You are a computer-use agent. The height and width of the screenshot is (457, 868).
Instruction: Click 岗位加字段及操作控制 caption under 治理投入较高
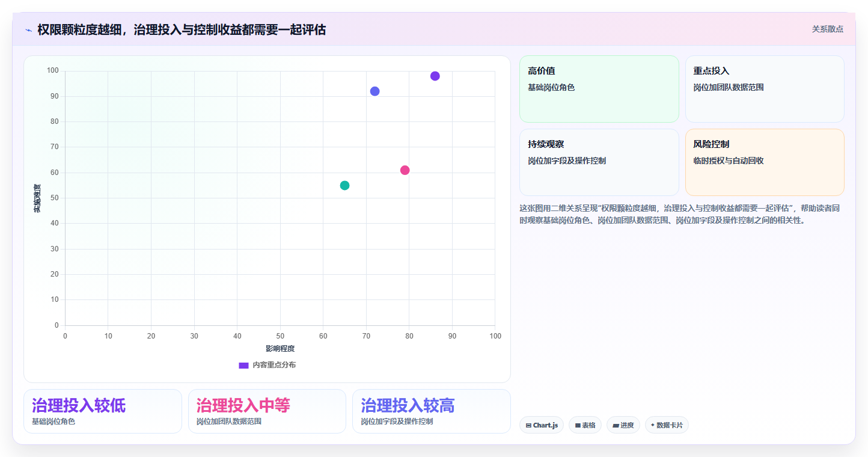click(x=397, y=422)
